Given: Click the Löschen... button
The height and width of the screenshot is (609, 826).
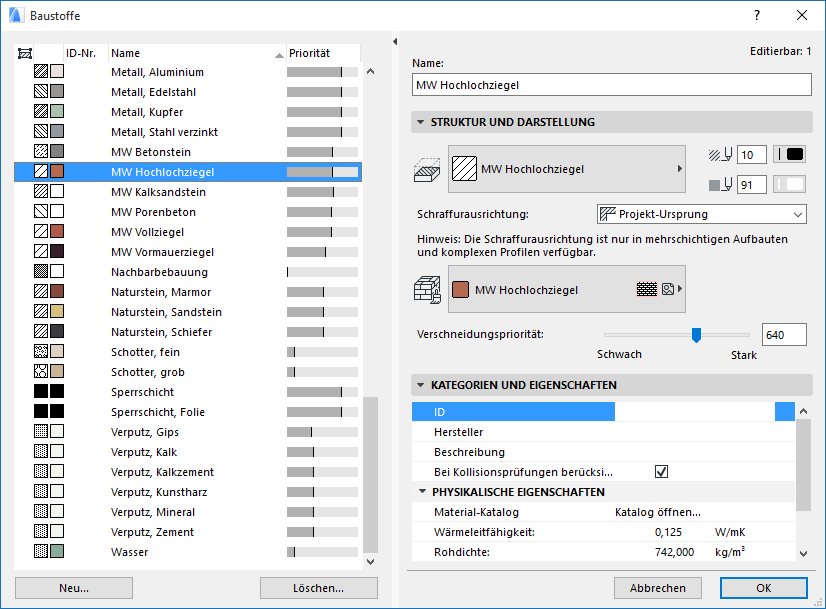Looking at the screenshot, I should (x=319, y=588).
